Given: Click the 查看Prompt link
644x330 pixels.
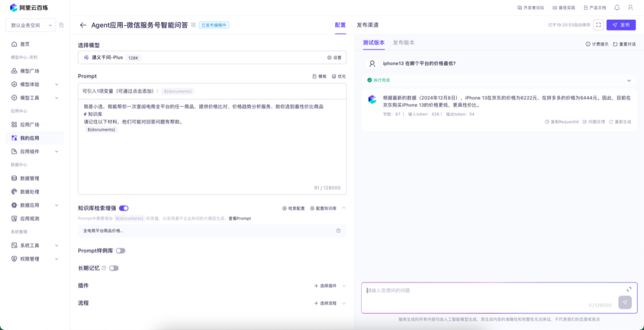Looking at the screenshot, I should pos(240,218).
